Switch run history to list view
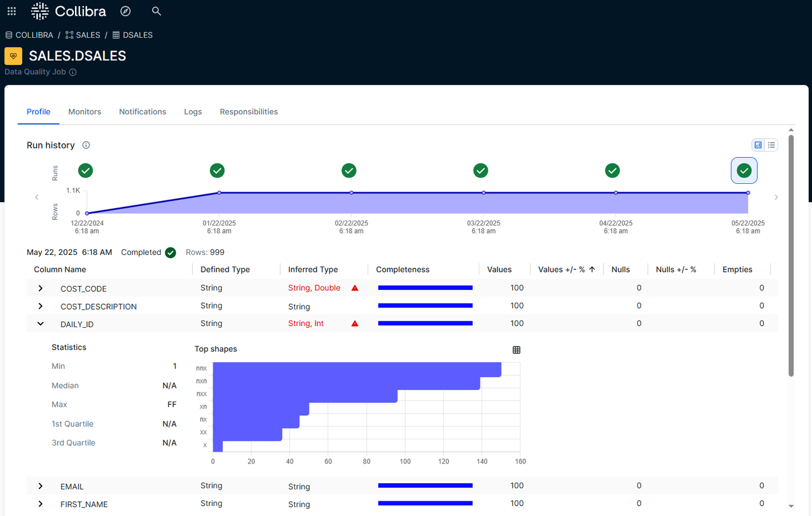This screenshot has width=812, height=516. point(771,145)
